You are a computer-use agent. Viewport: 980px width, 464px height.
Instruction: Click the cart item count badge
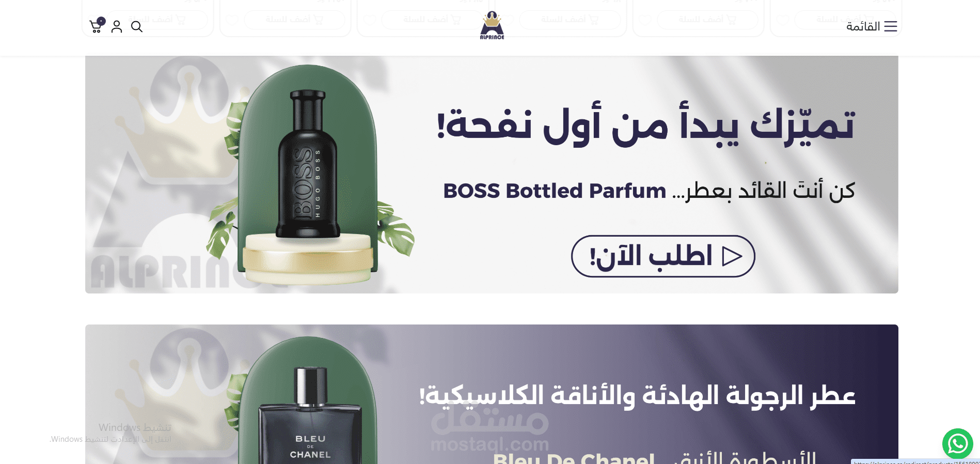[x=101, y=21]
